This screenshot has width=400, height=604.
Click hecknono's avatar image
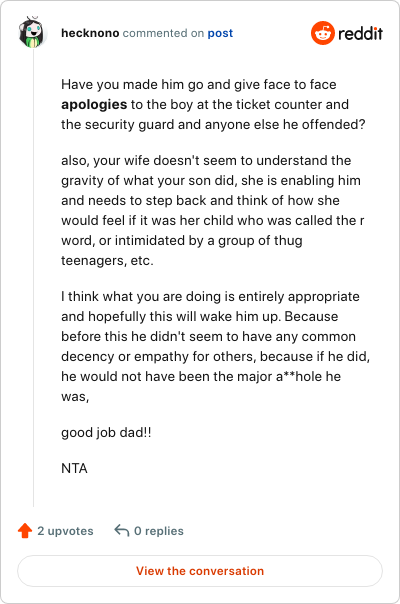33,32
